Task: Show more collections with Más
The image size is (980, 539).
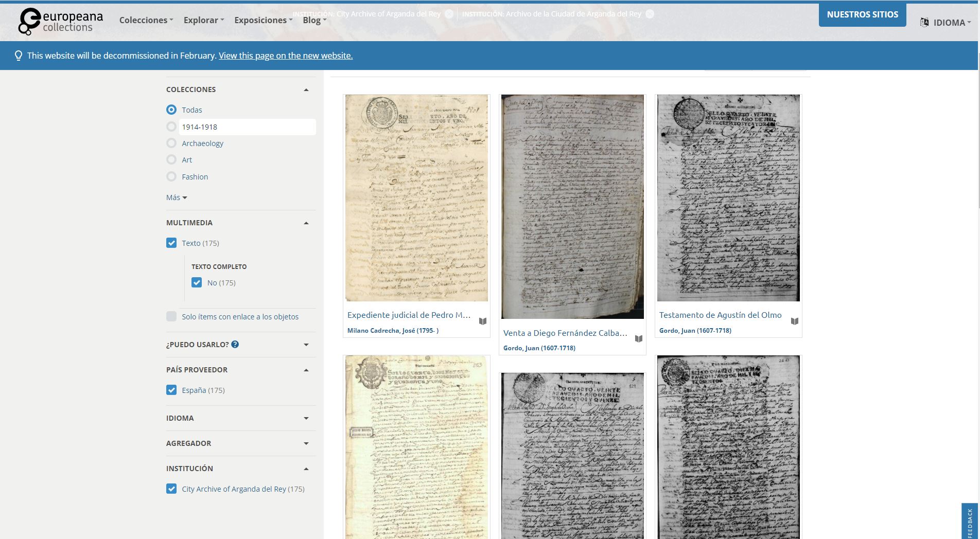Action: (177, 197)
